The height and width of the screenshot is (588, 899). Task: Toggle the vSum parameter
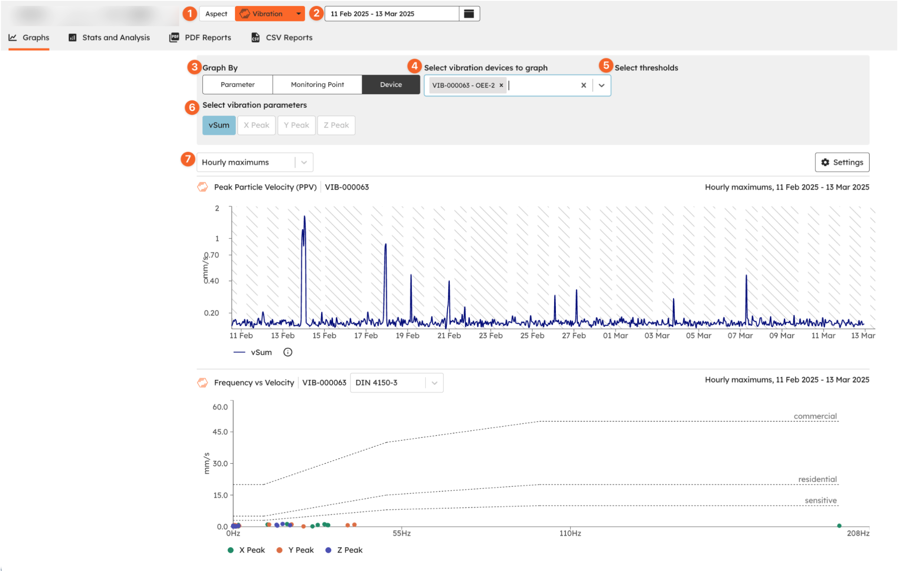point(219,126)
